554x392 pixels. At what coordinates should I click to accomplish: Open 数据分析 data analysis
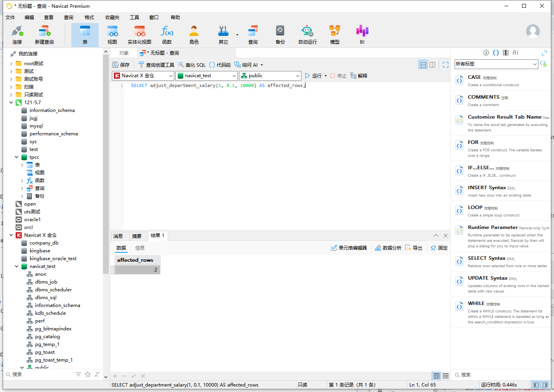388,248
